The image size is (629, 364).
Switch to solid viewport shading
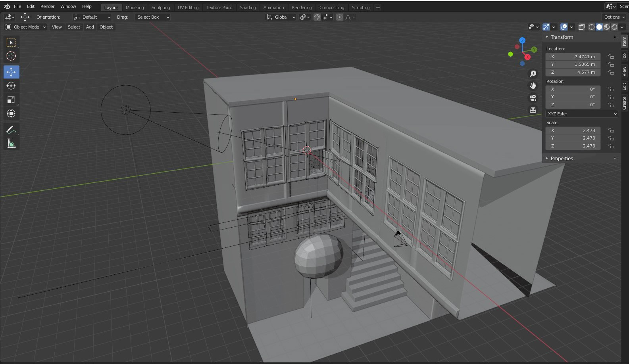pyautogui.click(x=599, y=27)
